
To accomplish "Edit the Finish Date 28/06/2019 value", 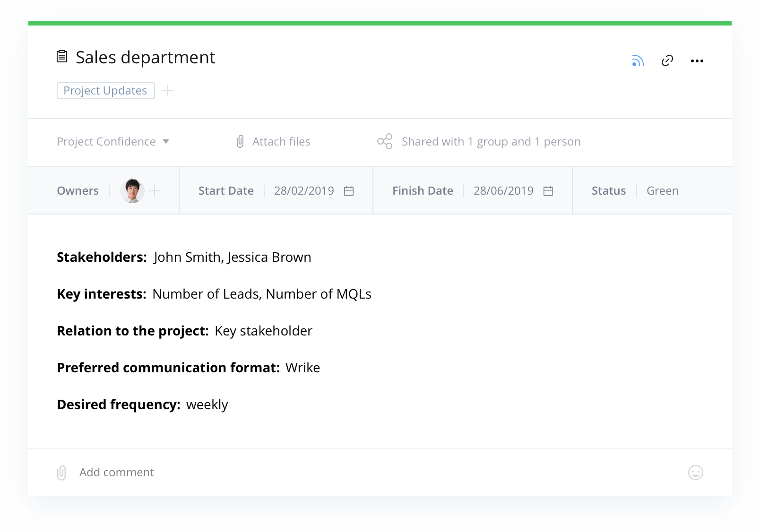I will [503, 191].
